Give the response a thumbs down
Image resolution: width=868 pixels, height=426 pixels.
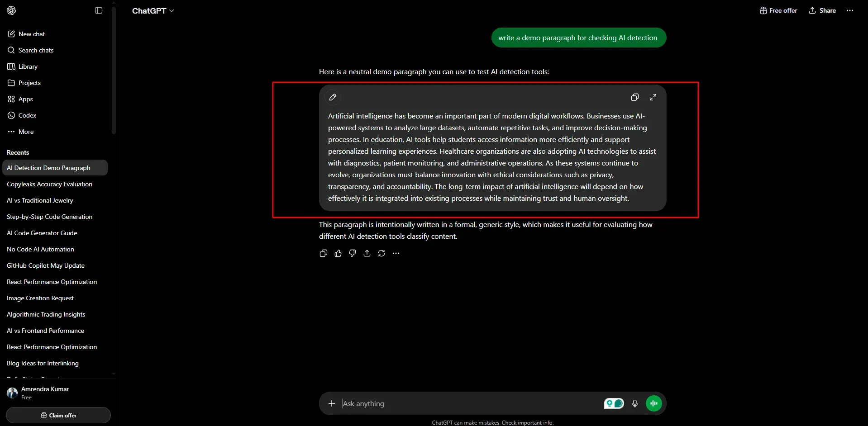[353, 253]
